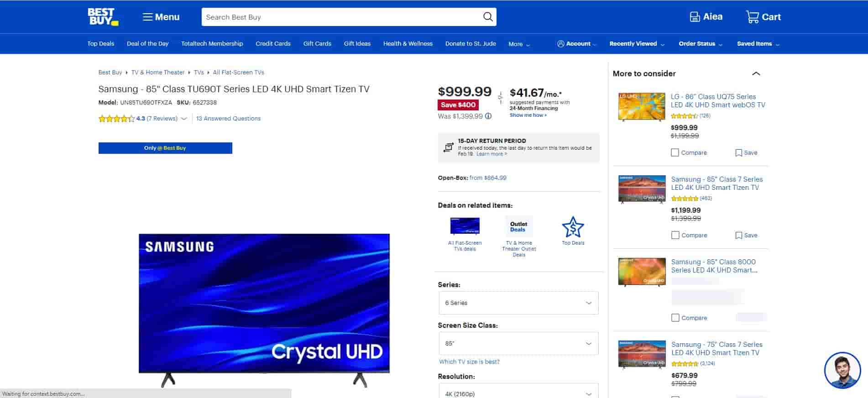
Task: Tick Compare for Samsung 85" Class 8000 Series
Action: point(675,318)
